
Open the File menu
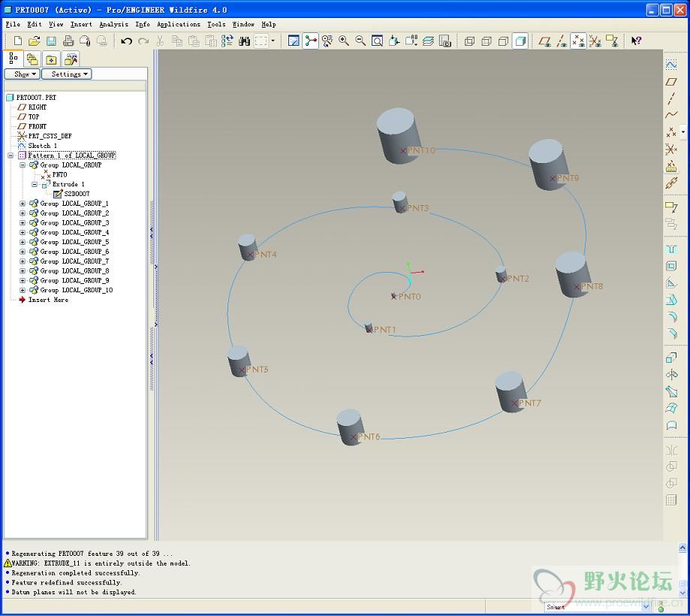tap(13, 24)
